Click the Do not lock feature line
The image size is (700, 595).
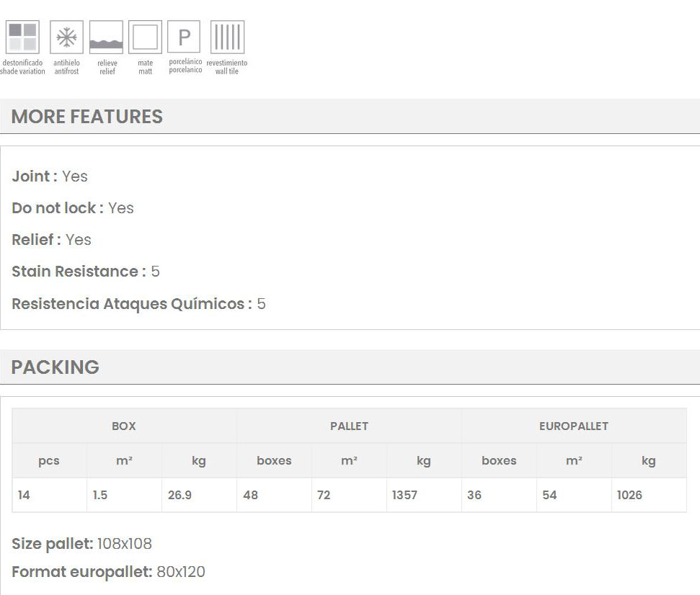tap(73, 208)
